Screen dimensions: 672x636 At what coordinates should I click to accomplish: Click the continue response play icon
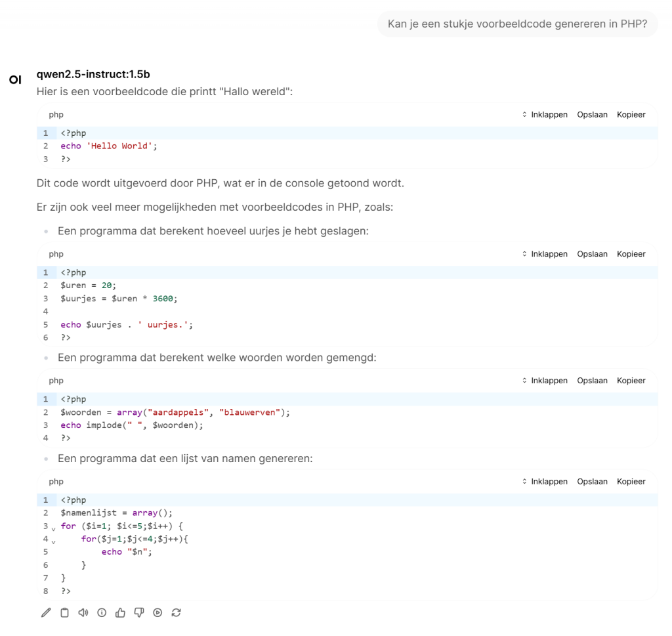[x=157, y=613]
